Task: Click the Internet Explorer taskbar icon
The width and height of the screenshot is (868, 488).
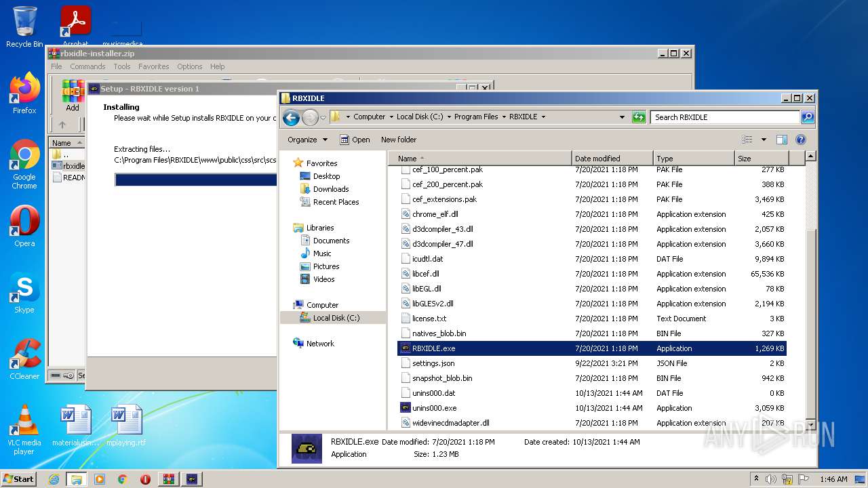Action: click(x=54, y=479)
